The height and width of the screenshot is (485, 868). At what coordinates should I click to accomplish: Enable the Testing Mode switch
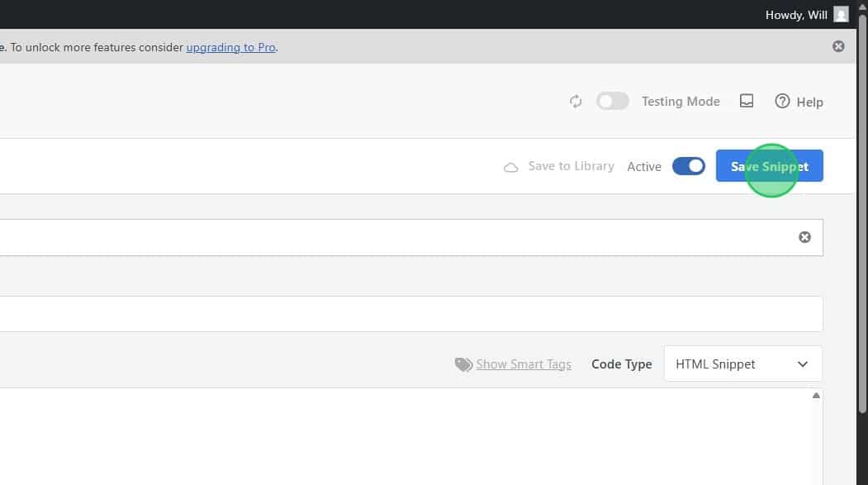613,101
